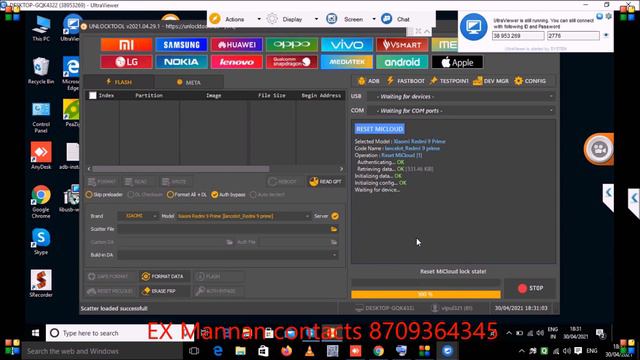Viewport: 640px width, 360px height.
Task: Show UltraViewer password eye icon
Action: [606, 36]
